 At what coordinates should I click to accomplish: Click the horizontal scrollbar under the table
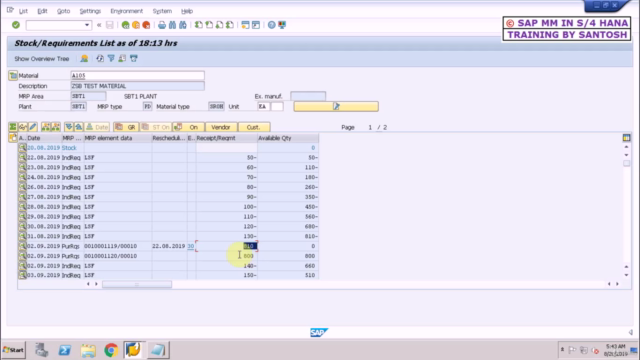137,284
